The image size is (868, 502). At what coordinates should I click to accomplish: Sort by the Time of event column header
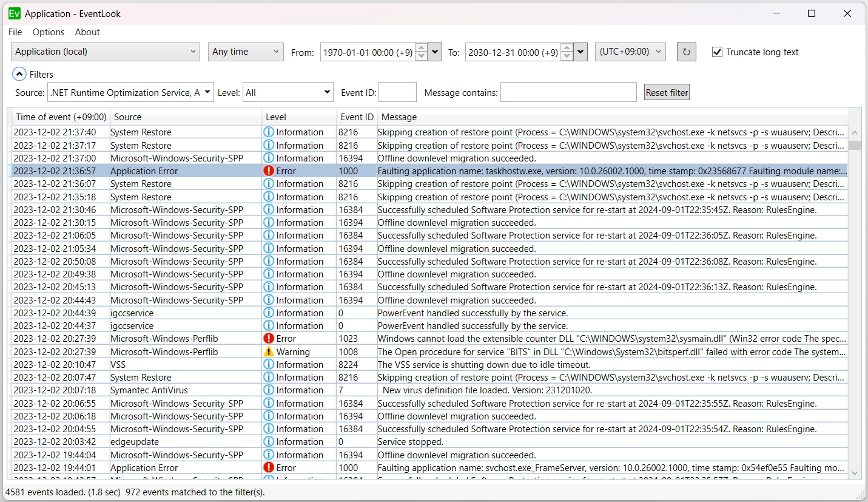pyautogui.click(x=61, y=117)
